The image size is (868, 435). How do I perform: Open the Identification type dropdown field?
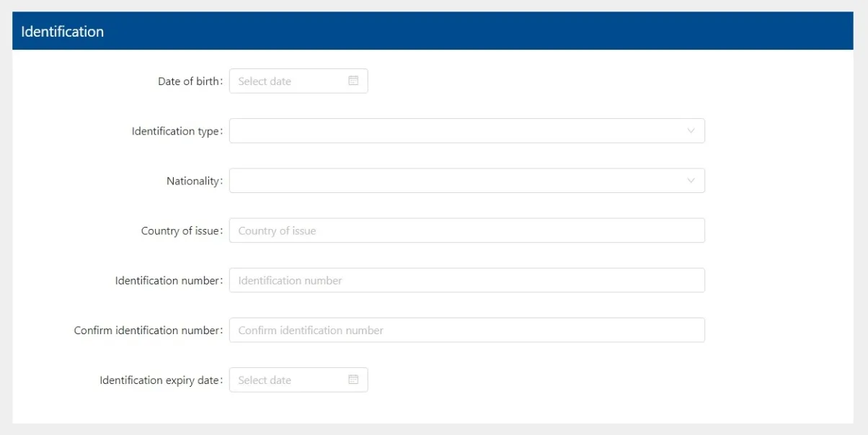(x=454, y=131)
